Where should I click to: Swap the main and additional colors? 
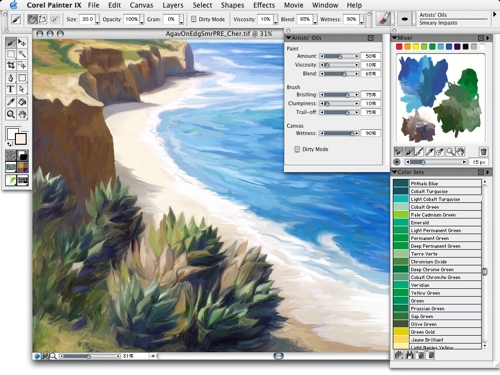[9, 144]
